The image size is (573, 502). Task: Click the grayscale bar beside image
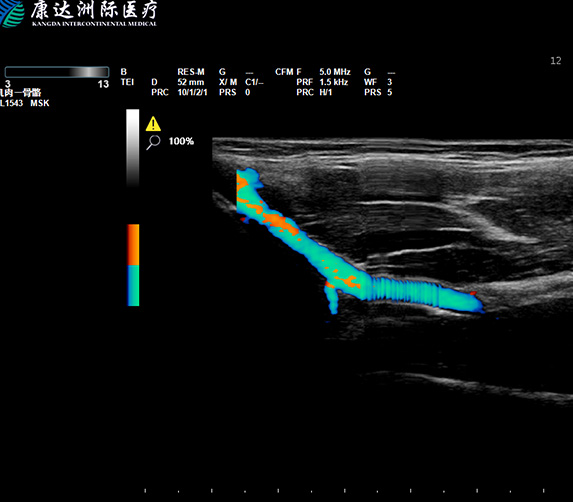click(133, 148)
